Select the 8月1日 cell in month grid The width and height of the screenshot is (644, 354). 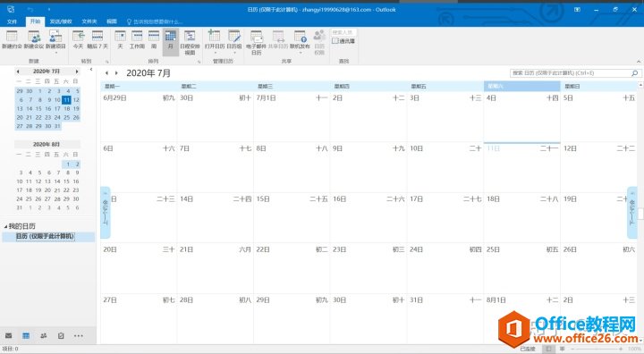pyautogui.click(x=521, y=318)
